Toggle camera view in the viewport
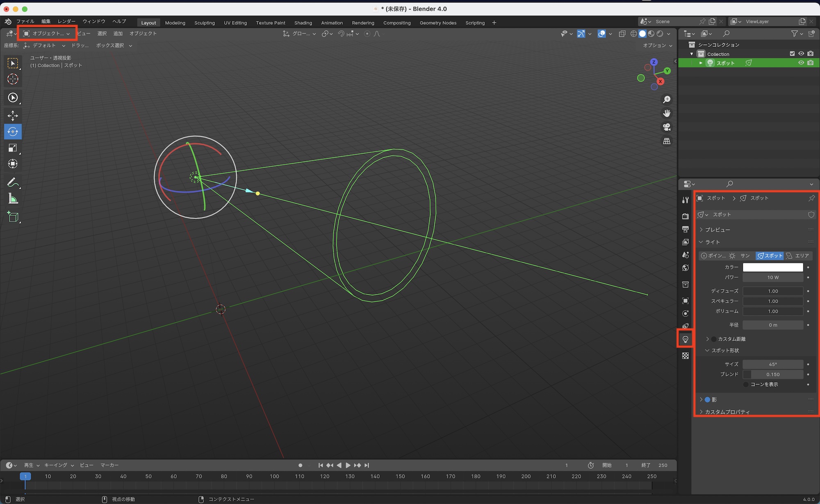 (x=667, y=127)
